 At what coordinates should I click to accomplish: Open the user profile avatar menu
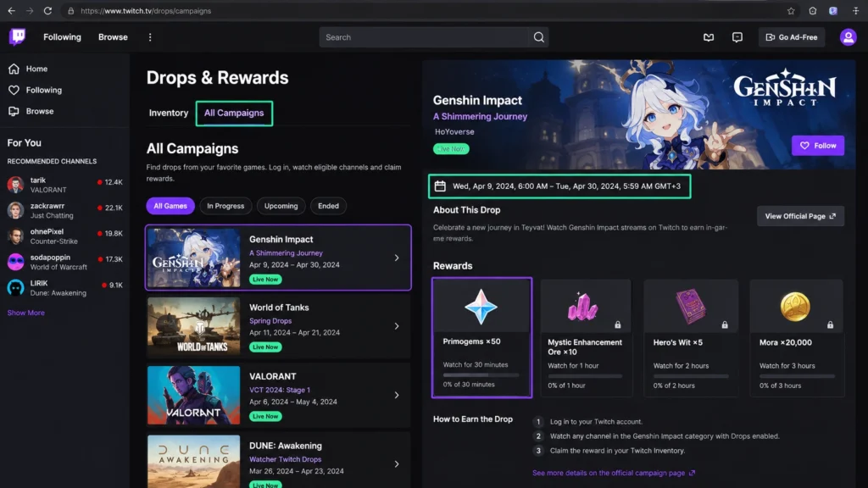click(x=848, y=37)
